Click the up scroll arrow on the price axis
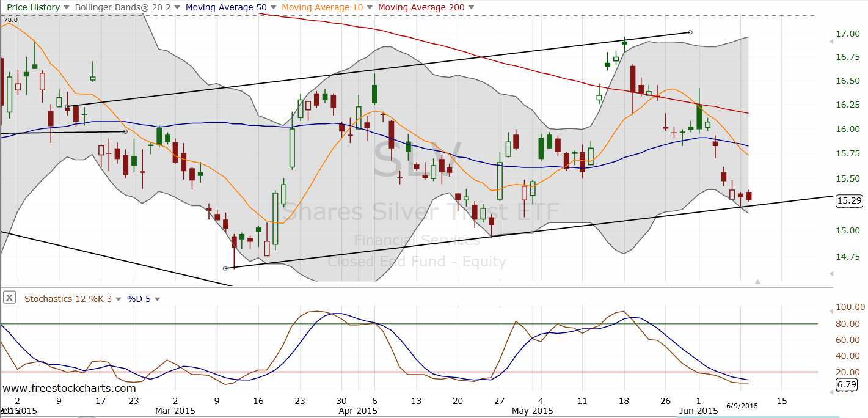Viewport: 868px width, 418px height. click(x=830, y=42)
